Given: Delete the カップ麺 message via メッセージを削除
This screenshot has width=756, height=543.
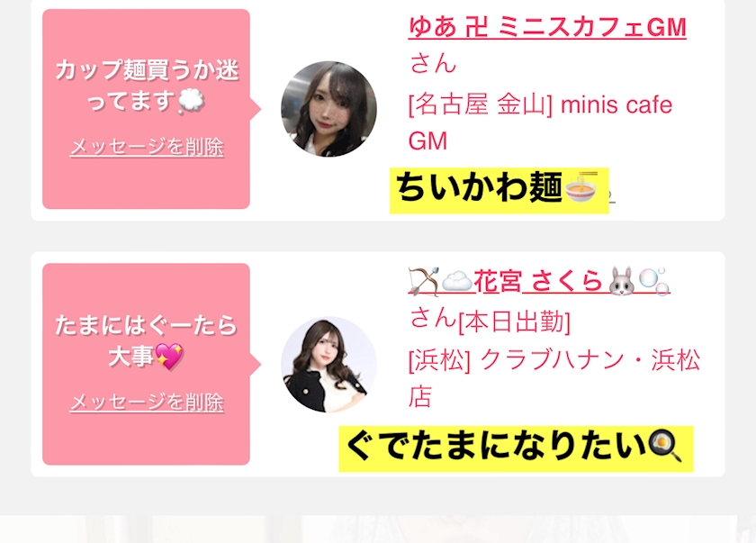Looking at the screenshot, I should pos(147,147).
